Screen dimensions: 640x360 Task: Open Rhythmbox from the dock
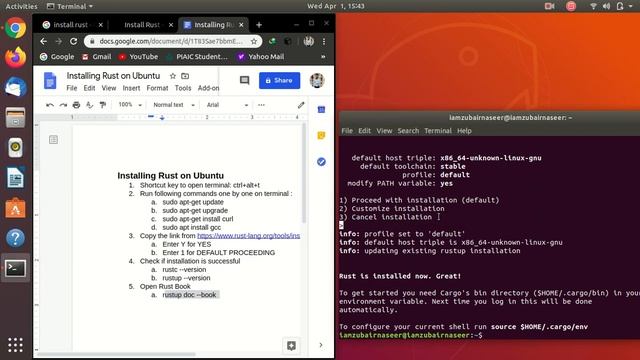click(16, 147)
